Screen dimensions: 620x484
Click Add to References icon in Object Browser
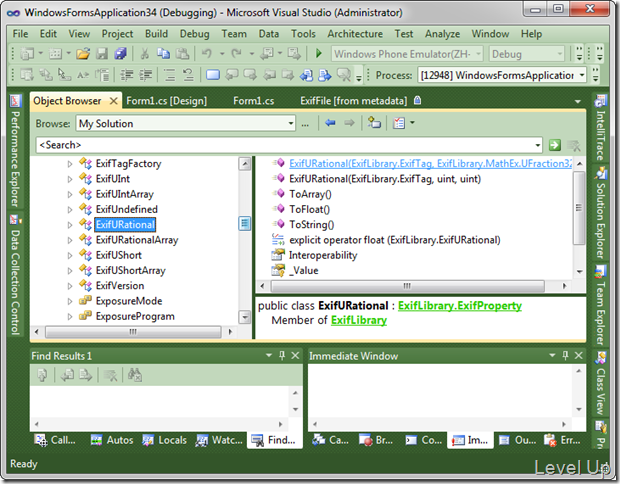click(x=374, y=123)
